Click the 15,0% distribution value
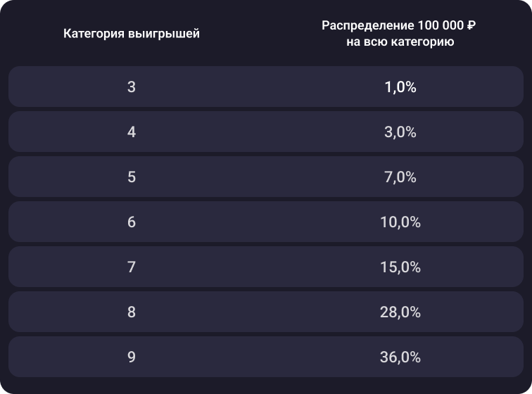The height and width of the screenshot is (394, 532). tap(400, 267)
